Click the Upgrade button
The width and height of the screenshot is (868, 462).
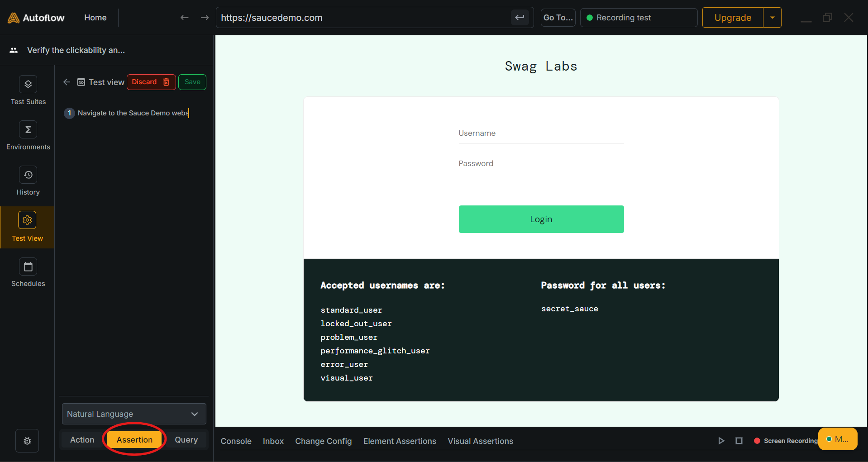[x=733, y=18]
